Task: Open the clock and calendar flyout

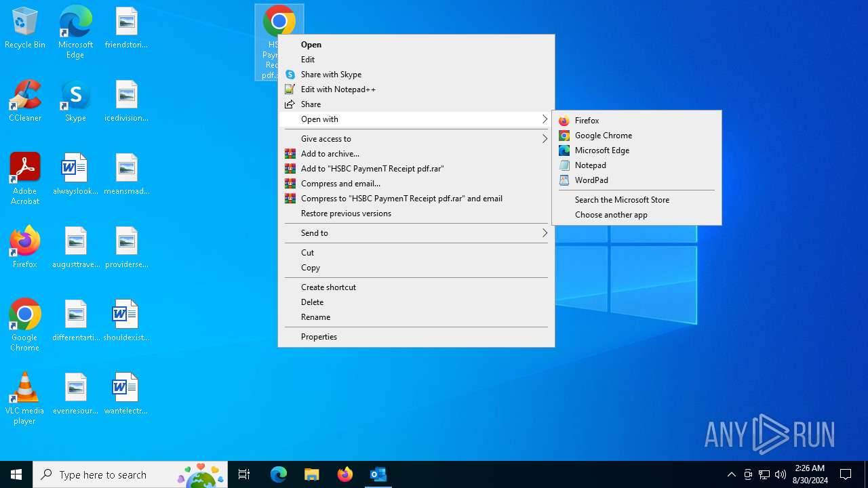Action: point(810,474)
